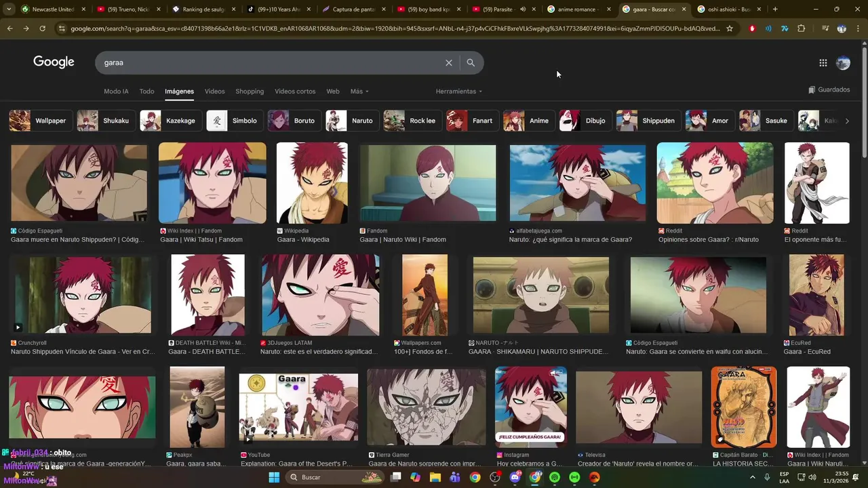Viewport: 868px width, 488px height.
Task: Show hidden system tray icons
Action: [752, 477]
